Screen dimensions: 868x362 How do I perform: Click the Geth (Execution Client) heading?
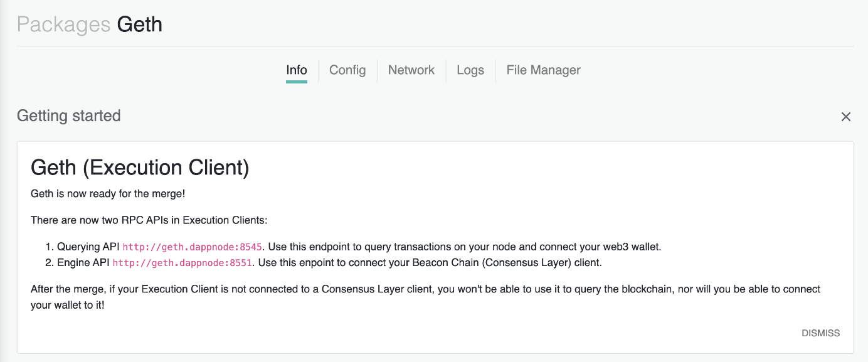coord(140,168)
